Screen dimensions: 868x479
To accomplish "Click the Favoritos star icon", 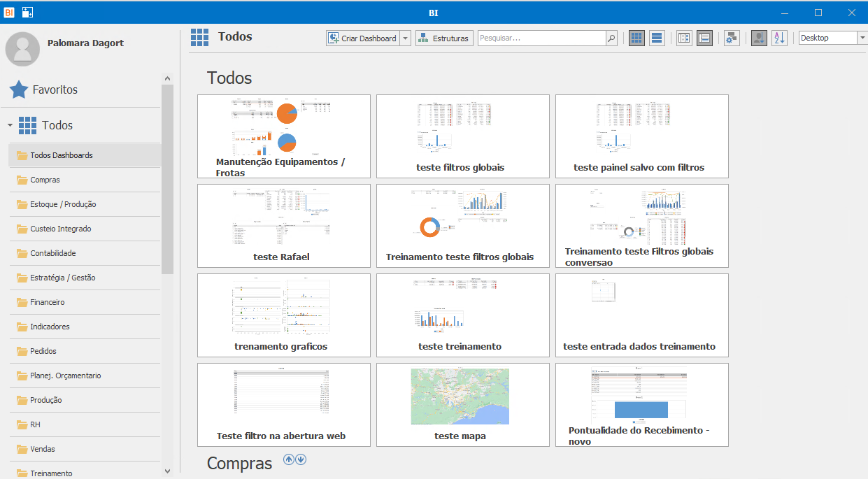I will tap(19, 90).
